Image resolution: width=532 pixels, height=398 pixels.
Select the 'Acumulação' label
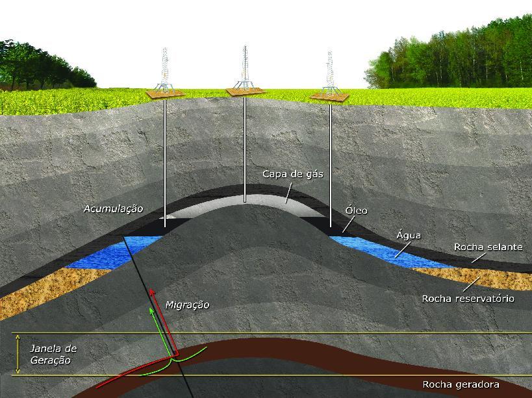click(x=113, y=208)
